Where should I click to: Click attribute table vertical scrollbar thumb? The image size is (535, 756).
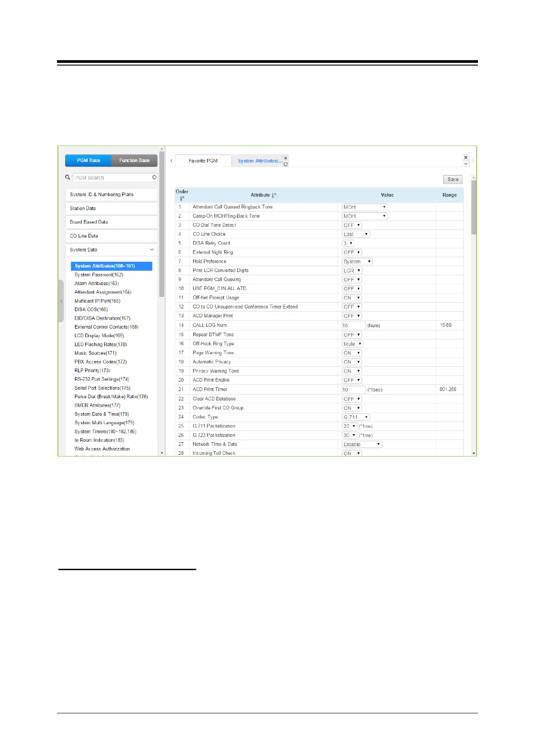(473, 207)
